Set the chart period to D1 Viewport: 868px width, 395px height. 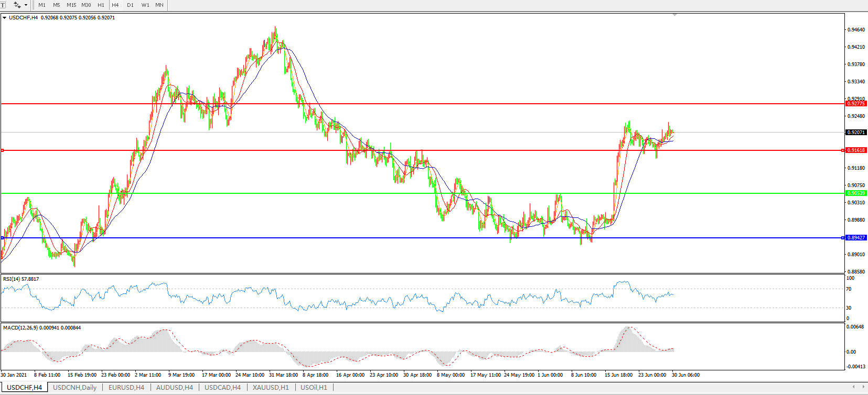pos(130,5)
